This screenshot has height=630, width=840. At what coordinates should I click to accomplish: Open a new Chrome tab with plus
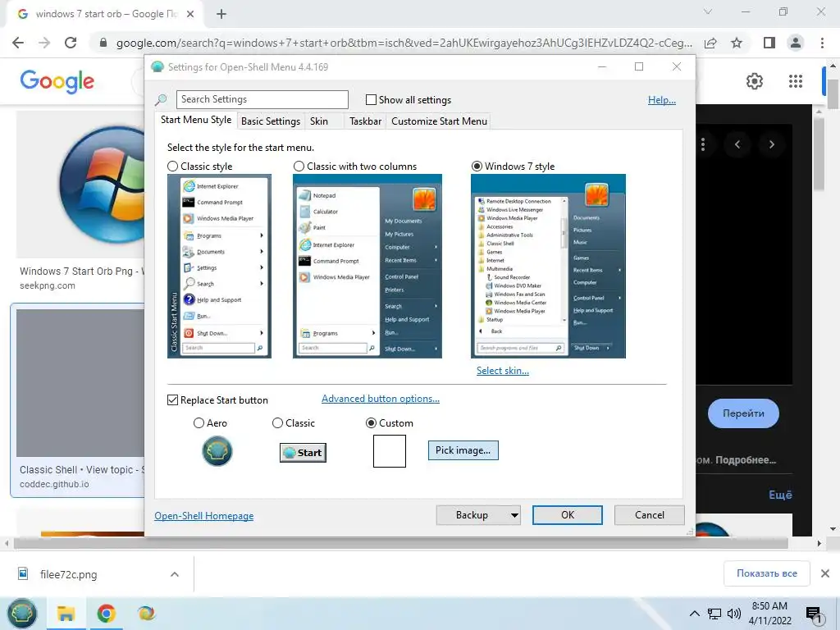[221, 15]
